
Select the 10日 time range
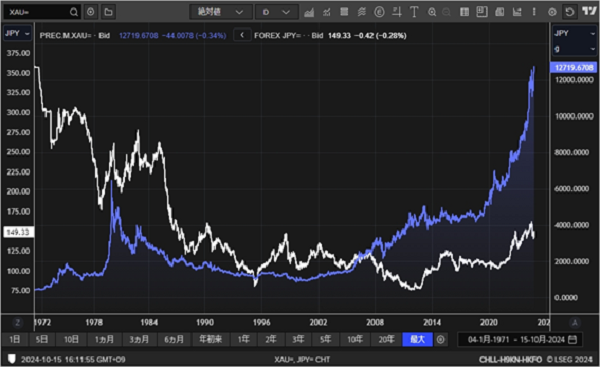pyautogui.click(x=71, y=339)
